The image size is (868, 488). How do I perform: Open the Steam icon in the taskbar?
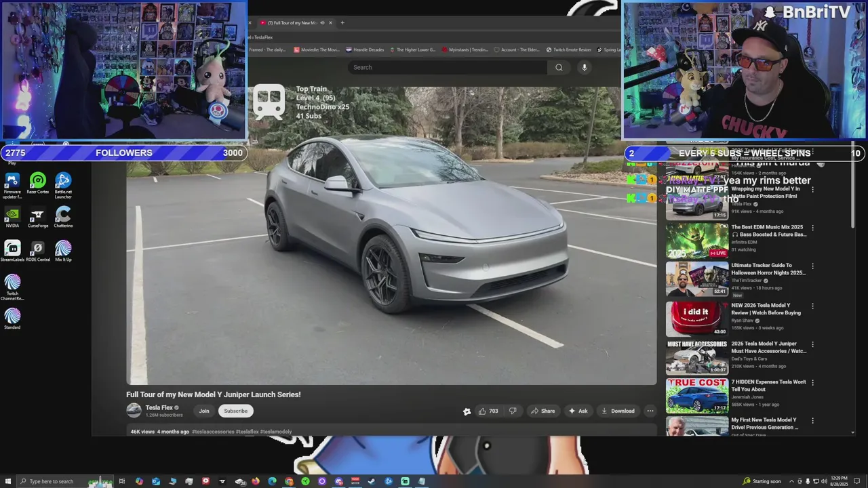[x=372, y=481]
